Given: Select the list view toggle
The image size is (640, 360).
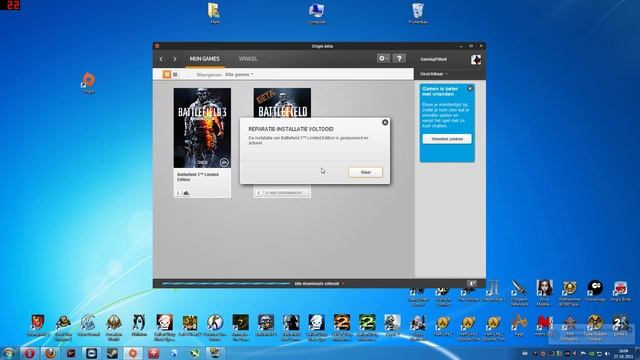Looking at the screenshot, I should point(175,74).
